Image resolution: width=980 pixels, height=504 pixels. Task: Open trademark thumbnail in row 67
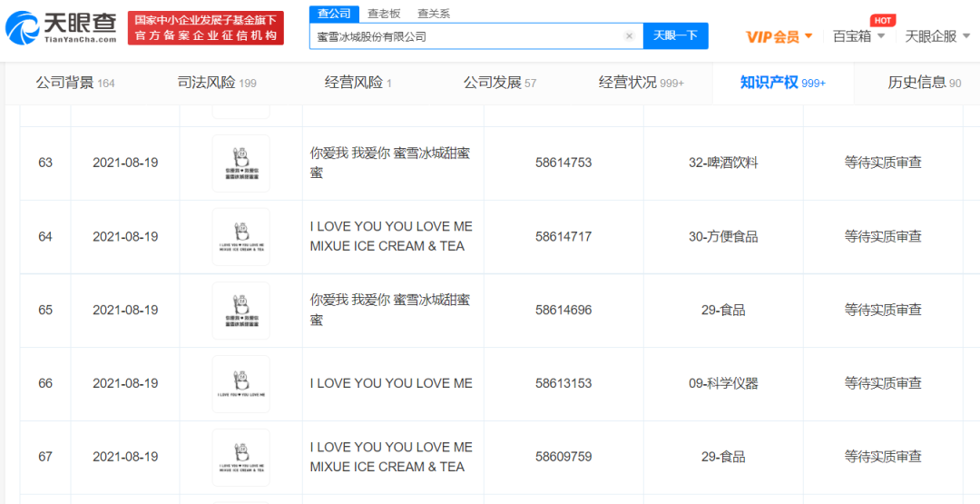point(240,457)
